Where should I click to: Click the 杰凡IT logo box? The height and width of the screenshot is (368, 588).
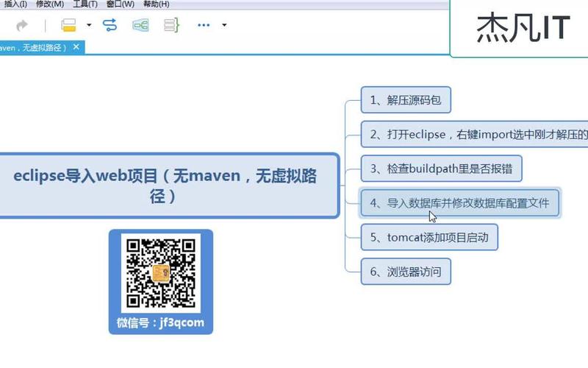point(519,28)
